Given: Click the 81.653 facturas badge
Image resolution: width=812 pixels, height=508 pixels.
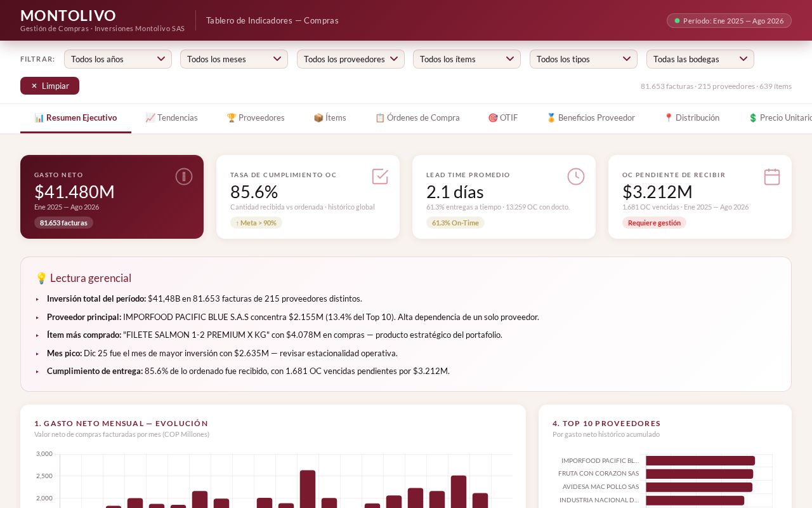Looking at the screenshot, I should click(x=63, y=223).
